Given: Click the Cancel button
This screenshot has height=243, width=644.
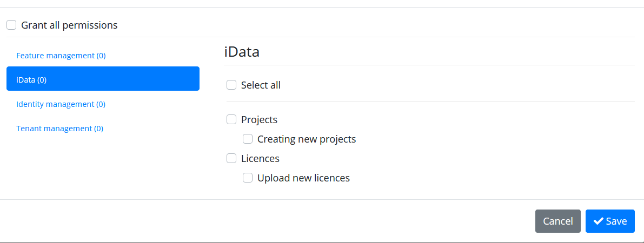Looking at the screenshot, I should pos(557,221).
